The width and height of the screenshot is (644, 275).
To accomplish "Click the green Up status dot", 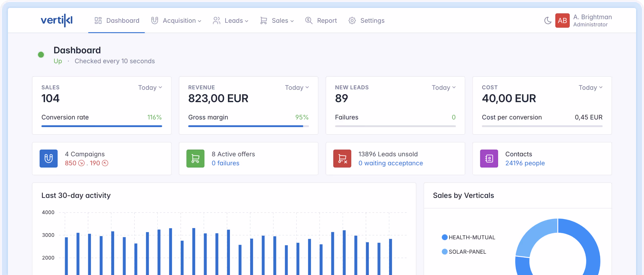I will coord(41,55).
